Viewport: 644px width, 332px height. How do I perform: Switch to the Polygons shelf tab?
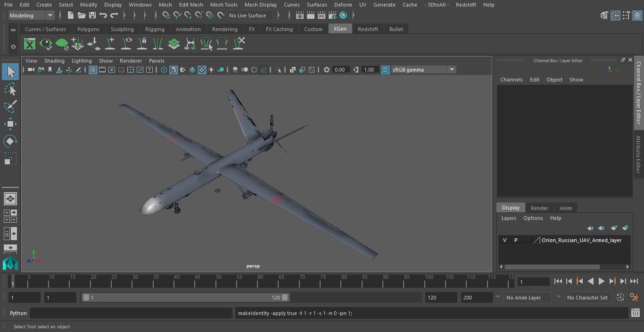(89, 29)
